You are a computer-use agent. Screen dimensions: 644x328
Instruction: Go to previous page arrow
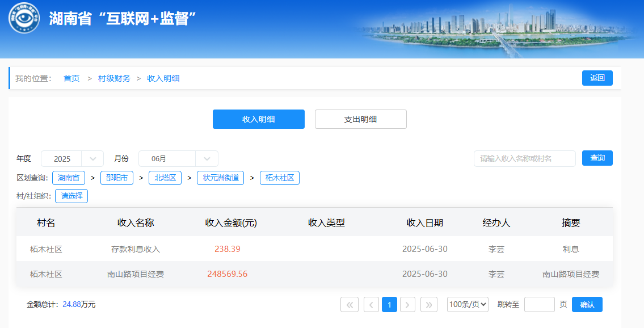click(371, 305)
